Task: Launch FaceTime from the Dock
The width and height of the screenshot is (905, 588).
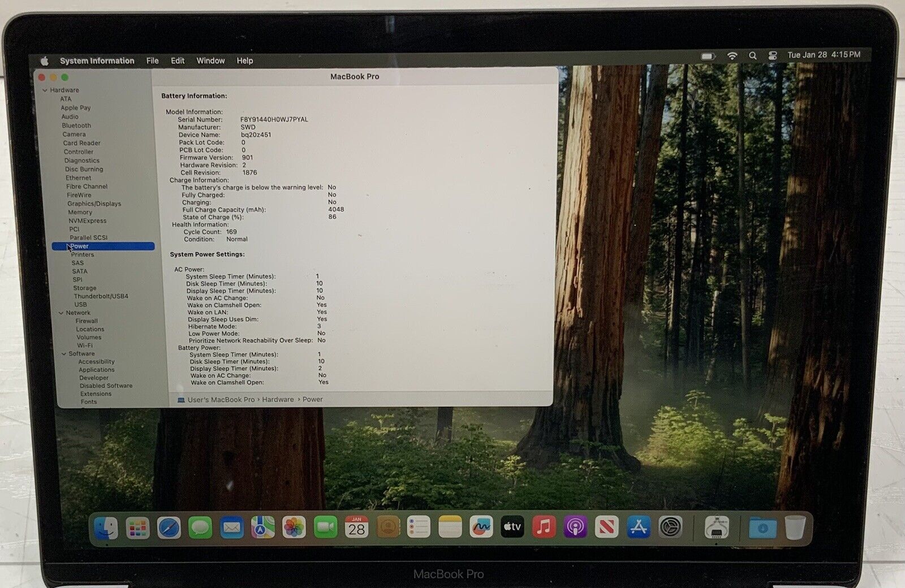Action: point(325,528)
